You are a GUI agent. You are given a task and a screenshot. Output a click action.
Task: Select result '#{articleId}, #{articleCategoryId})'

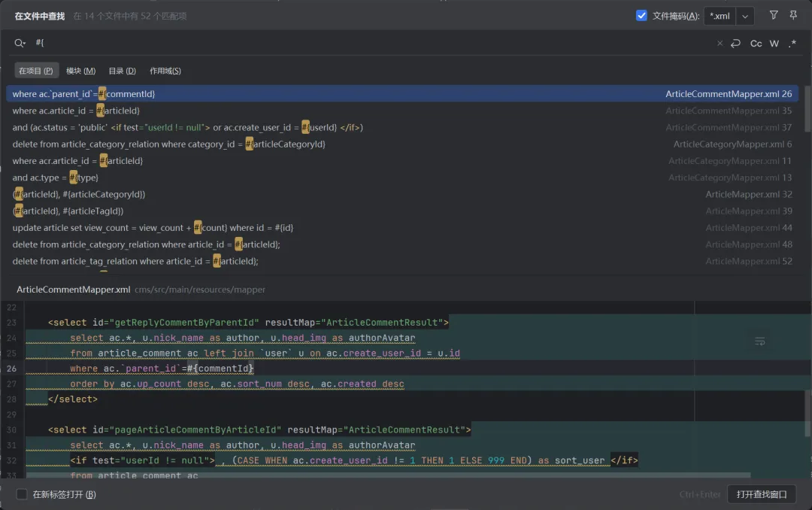click(402, 194)
